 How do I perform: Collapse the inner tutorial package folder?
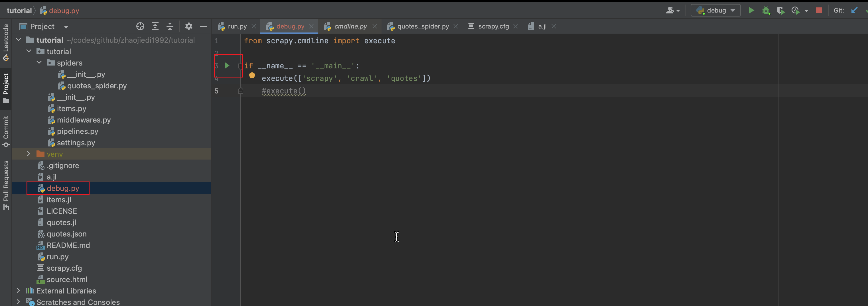point(29,51)
